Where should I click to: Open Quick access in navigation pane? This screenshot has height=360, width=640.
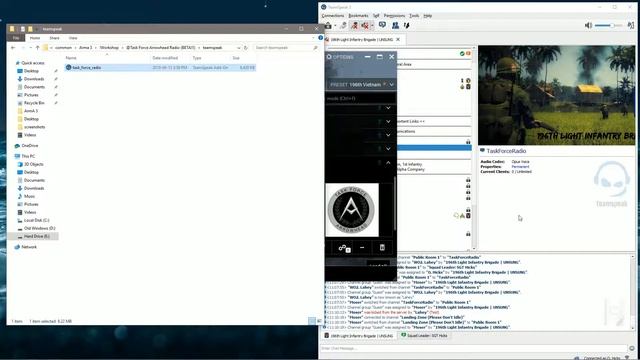coord(33,63)
